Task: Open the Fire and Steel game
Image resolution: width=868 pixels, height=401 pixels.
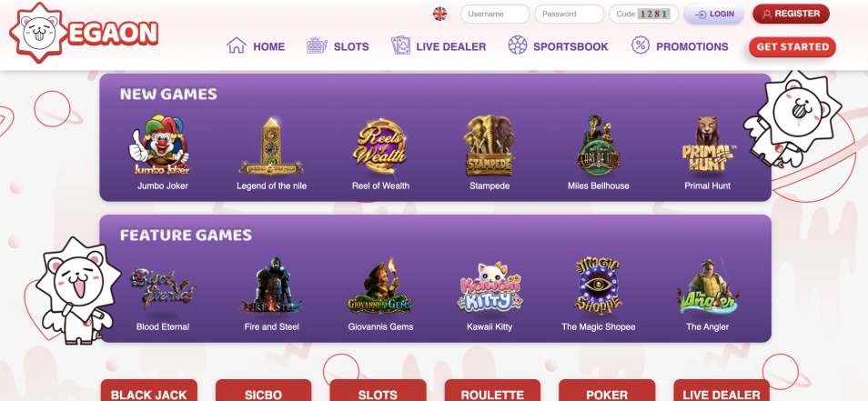Action: tap(271, 286)
